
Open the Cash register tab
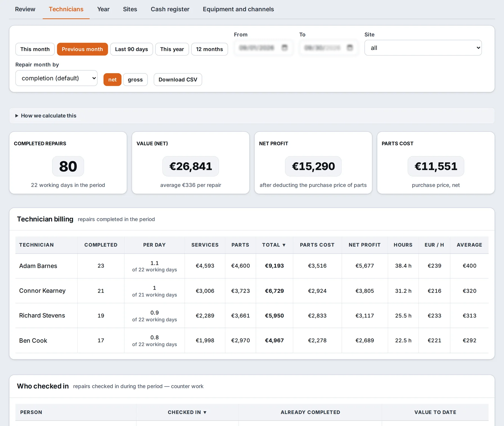170,9
